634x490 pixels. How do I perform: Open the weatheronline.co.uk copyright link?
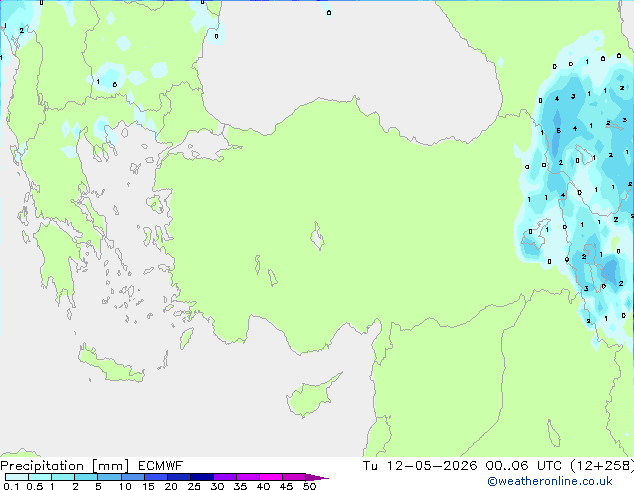point(550,481)
